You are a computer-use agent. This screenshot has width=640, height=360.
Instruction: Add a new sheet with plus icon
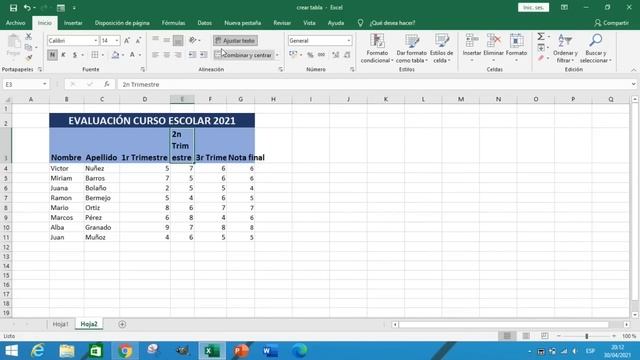(x=122, y=324)
